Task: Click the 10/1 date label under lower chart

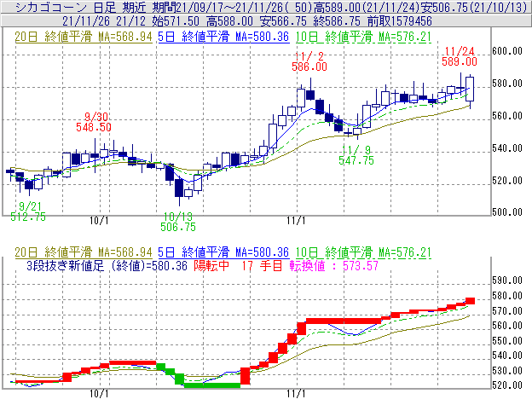Action: tap(99, 394)
